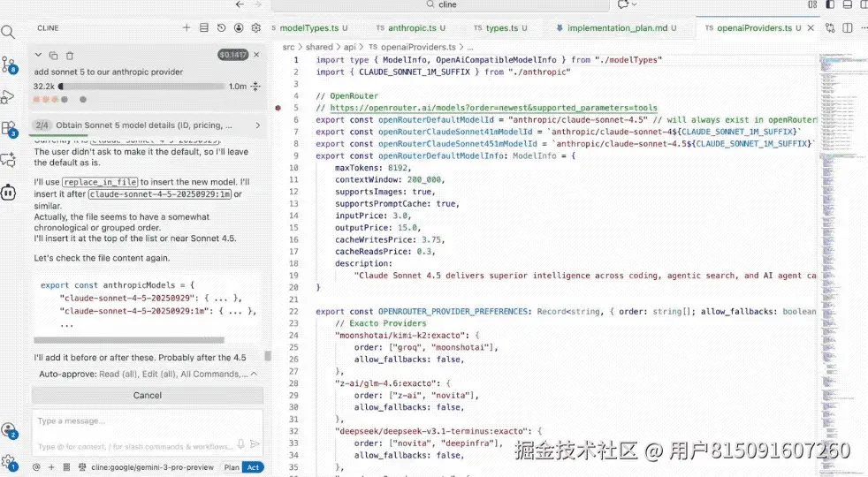The width and height of the screenshot is (868, 477).
Task: Switch Cline to Act mode
Action: click(x=253, y=467)
